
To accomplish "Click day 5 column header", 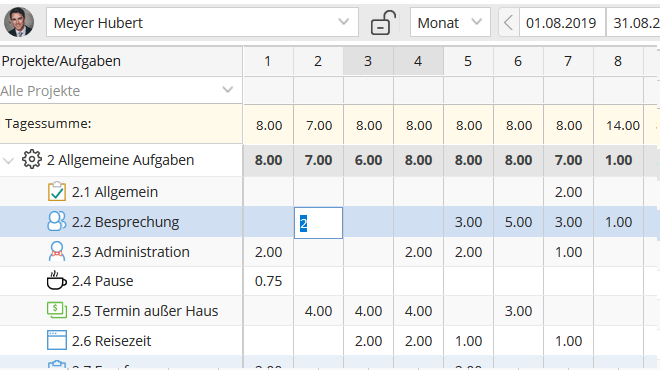I will [x=468, y=61].
